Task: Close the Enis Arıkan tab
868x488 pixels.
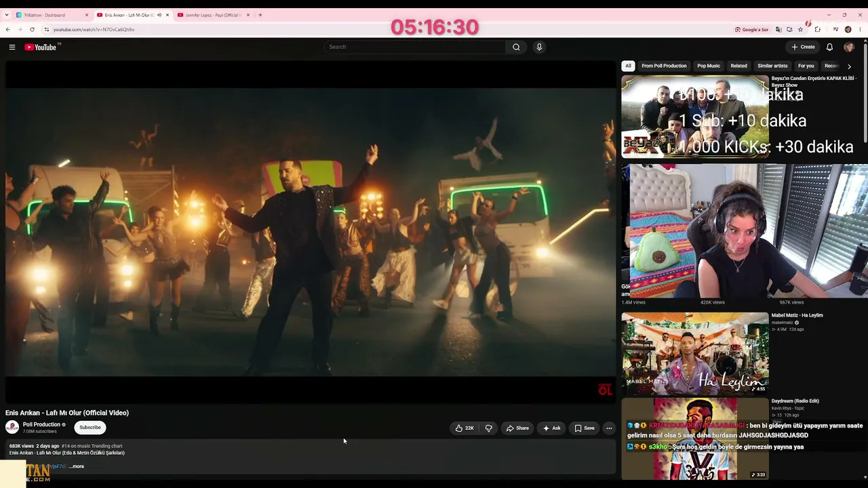Action: point(167,15)
